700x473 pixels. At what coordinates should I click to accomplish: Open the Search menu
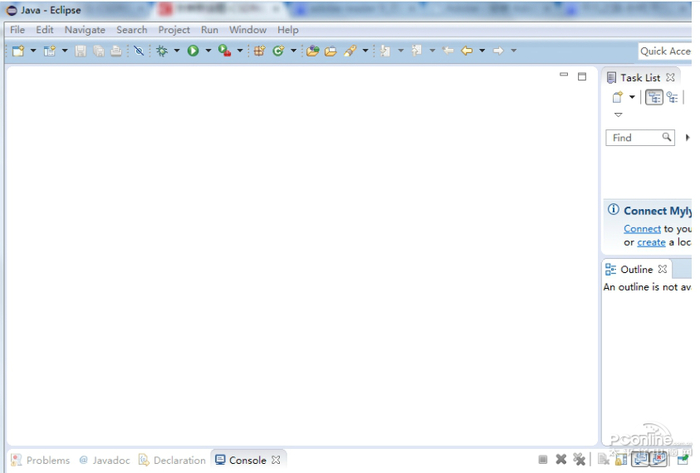pos(132,30)
